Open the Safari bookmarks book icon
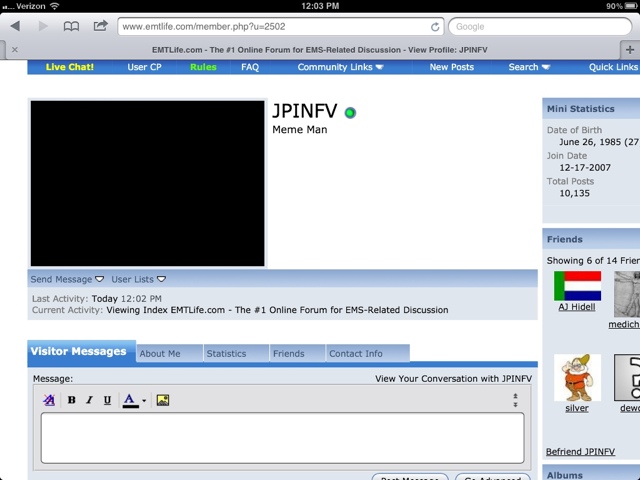The width and height of the screenshot is (640, 480). (70, 26)
